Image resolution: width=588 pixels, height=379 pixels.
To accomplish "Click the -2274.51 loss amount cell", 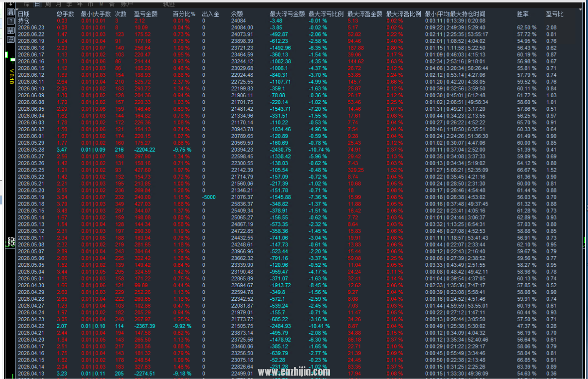I will (145, 374).
